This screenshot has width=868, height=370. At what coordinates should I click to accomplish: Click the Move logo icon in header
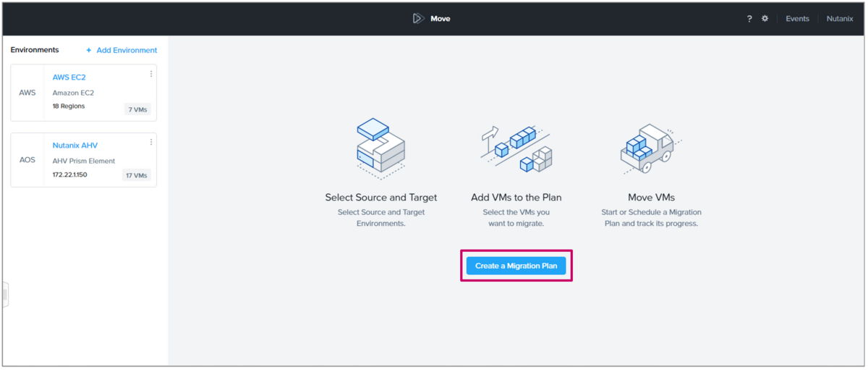pos(418,18)
